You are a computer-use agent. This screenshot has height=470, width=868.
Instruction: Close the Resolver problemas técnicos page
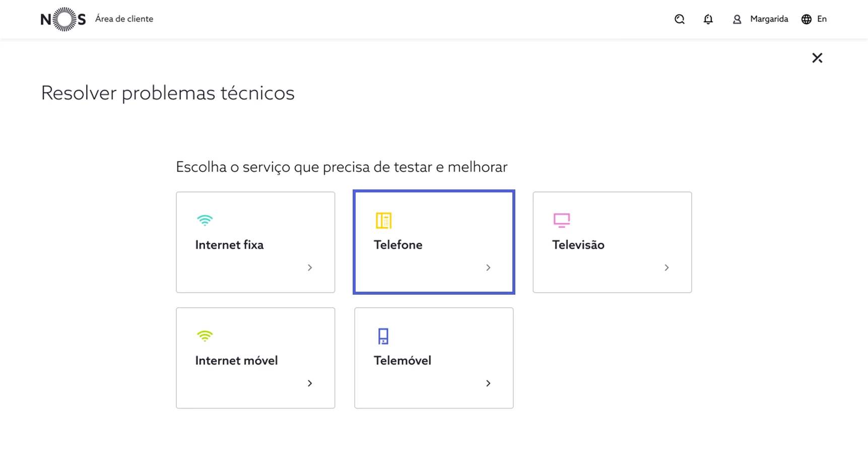pyautogui.click(x=817, y=58)
